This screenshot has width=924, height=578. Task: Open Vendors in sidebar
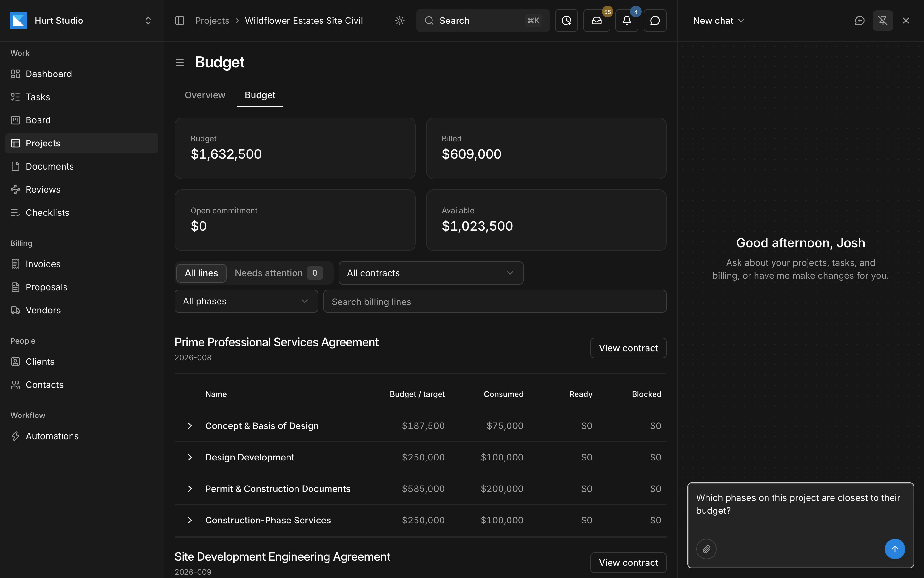click(x=82, y=310)
